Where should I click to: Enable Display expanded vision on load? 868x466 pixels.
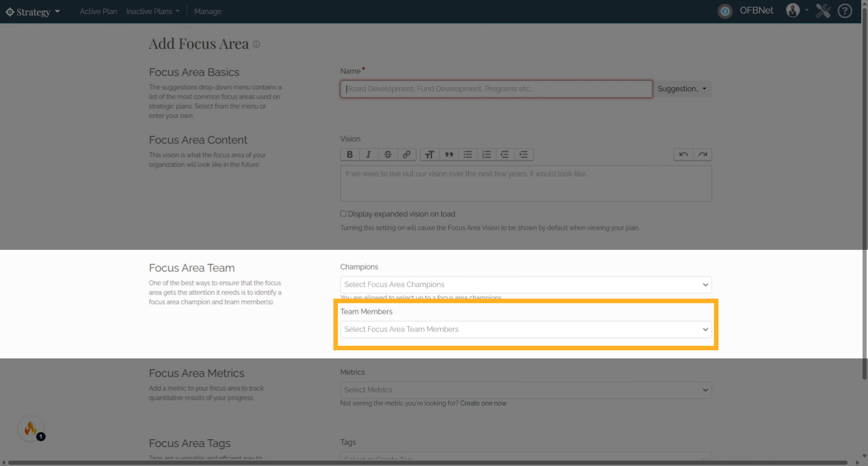(343, 214)
